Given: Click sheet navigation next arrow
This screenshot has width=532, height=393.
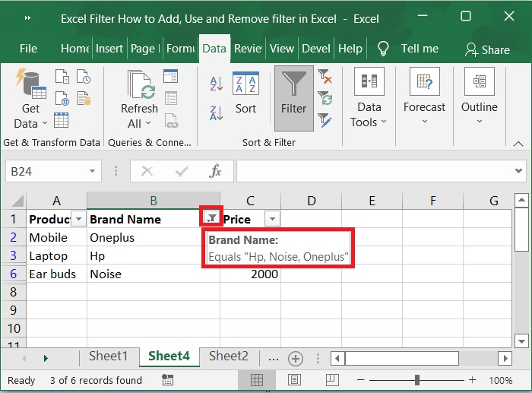Looking at the screenshot, I should point(46,358).
